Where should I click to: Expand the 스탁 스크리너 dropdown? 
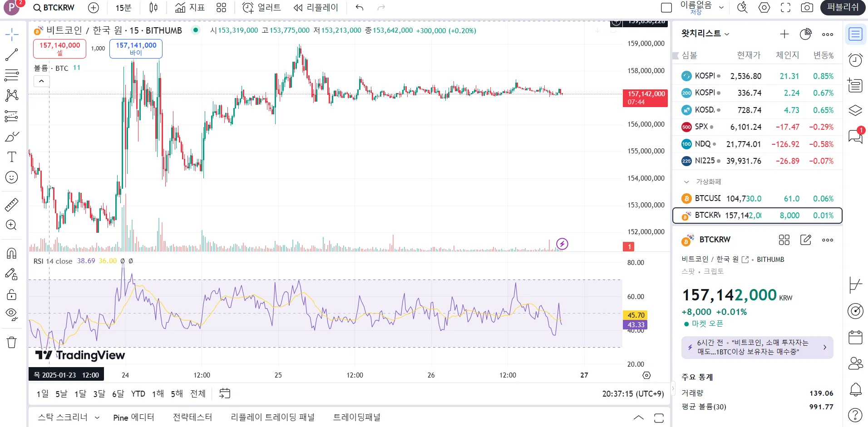pos(97,417)
